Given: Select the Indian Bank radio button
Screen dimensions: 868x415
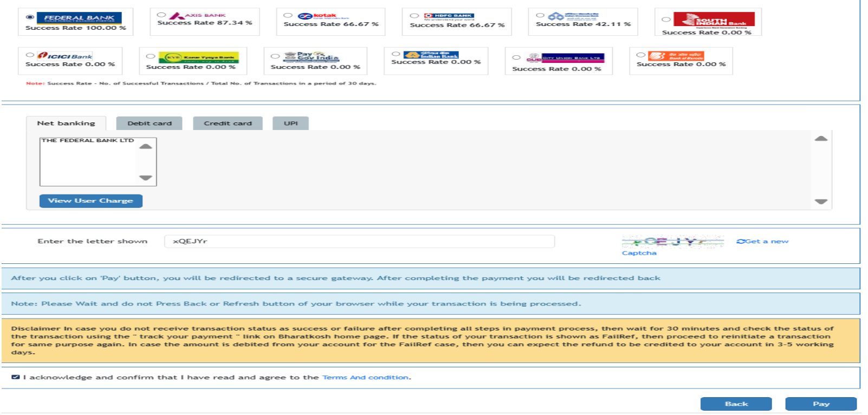Looking at the screenshot, I should 396,54.
